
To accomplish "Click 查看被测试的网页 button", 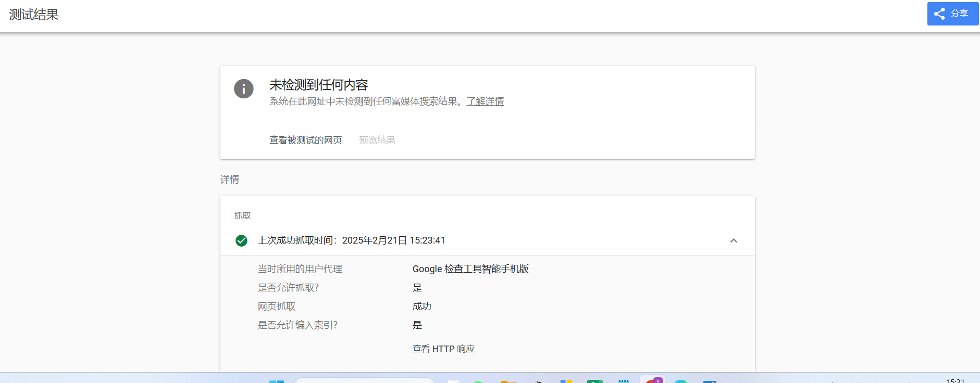I will click(306, 140).
